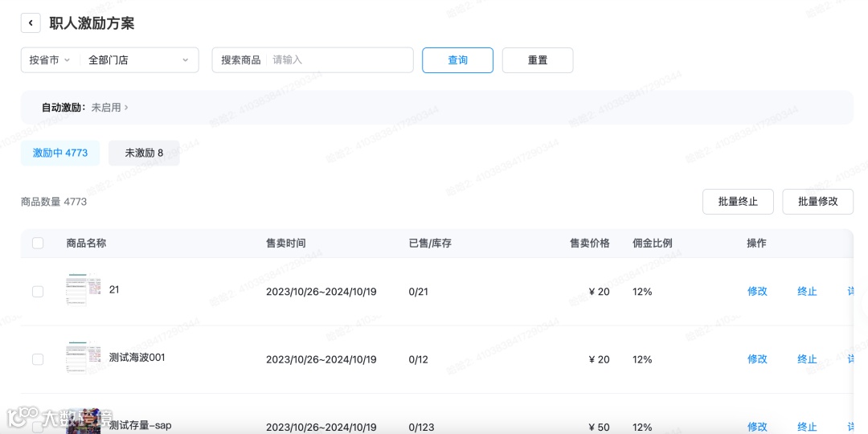Expand the 全部门店 store selector
This screenshot has height=434, width=868.
pyautogui.click(x=139, y=59)
